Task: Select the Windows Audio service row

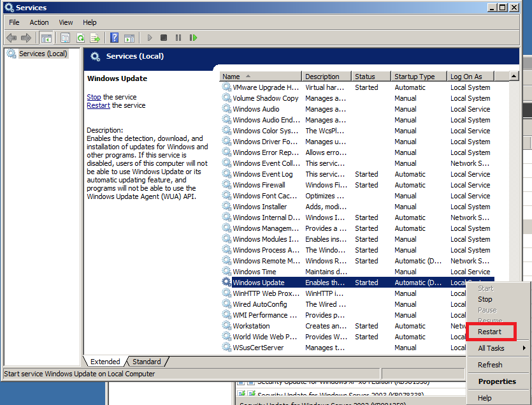Action: tap(356, 109)
